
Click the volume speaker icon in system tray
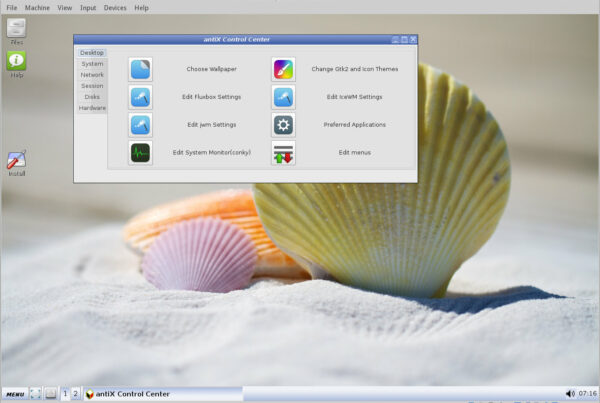tap(570, 394)
